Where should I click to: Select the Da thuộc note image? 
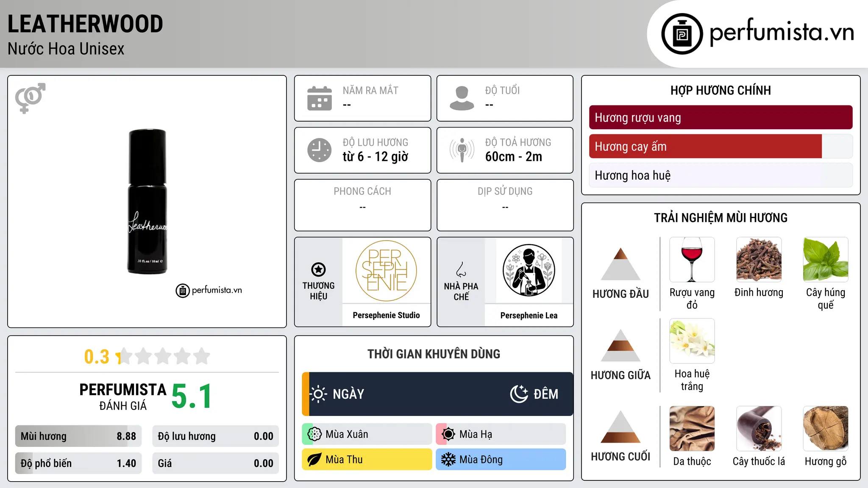tap(692, 429)
